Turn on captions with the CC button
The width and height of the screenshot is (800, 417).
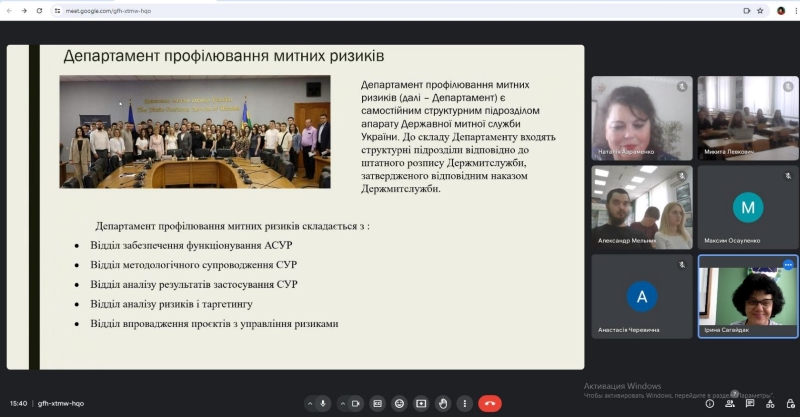click(x=378, y=404)
